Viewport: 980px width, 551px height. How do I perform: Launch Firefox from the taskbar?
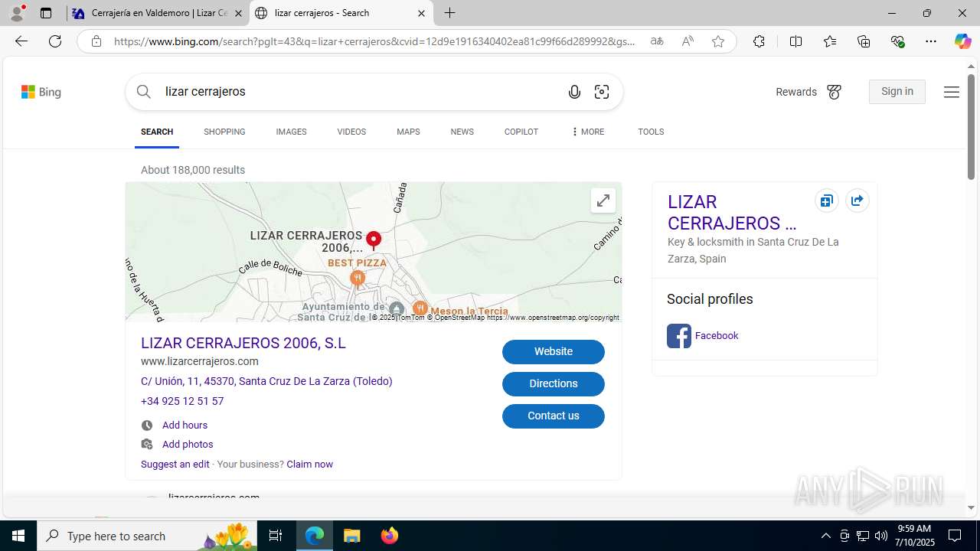(390, 536)
